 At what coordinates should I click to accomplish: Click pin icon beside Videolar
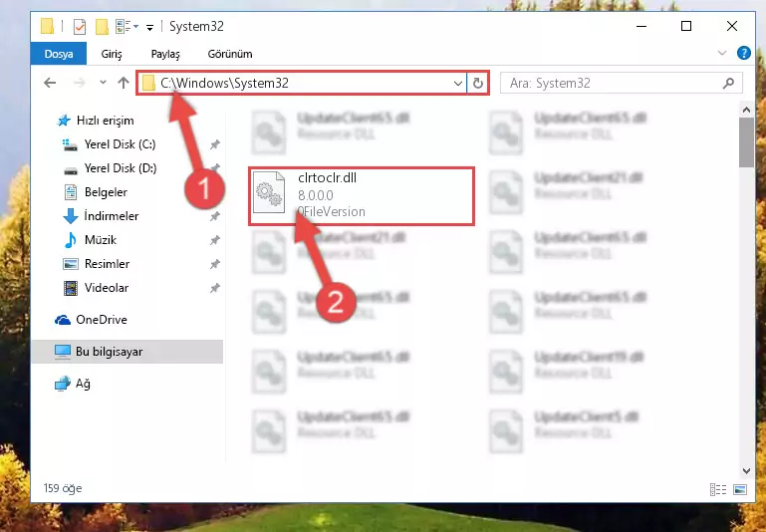pyautogui.click(x=215, y=288)
